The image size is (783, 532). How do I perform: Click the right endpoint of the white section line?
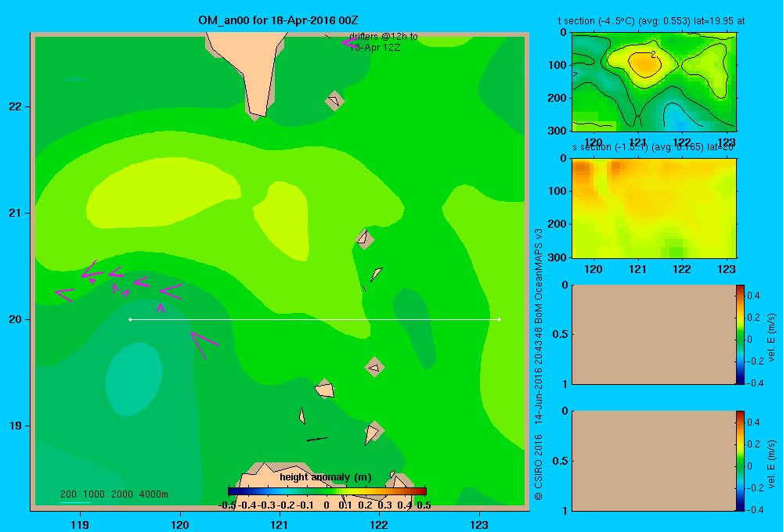coord(500,319)
